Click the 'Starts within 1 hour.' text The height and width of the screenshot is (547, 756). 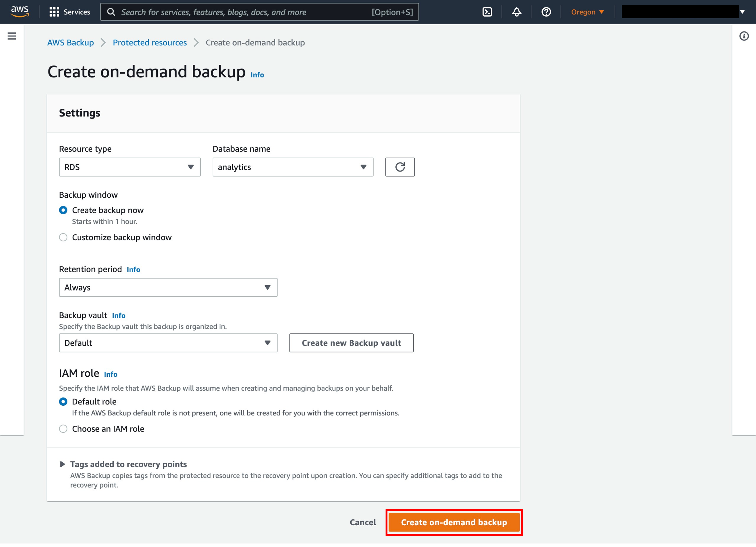(x=104, y=222)
